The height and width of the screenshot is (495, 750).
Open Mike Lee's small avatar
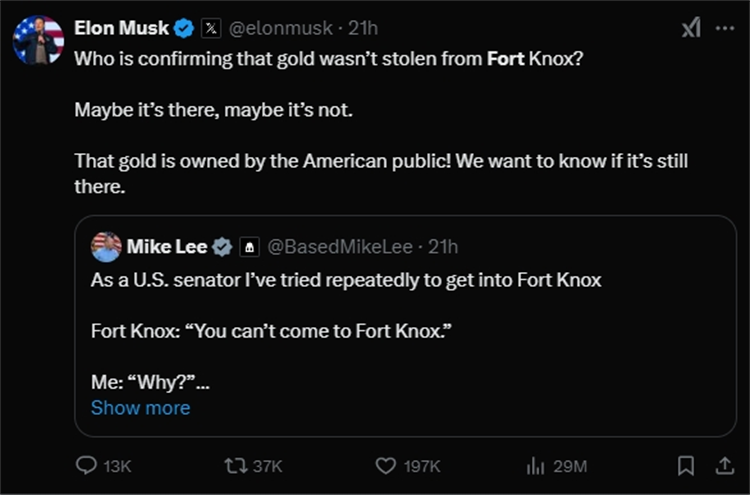click(x=106, y=246)
